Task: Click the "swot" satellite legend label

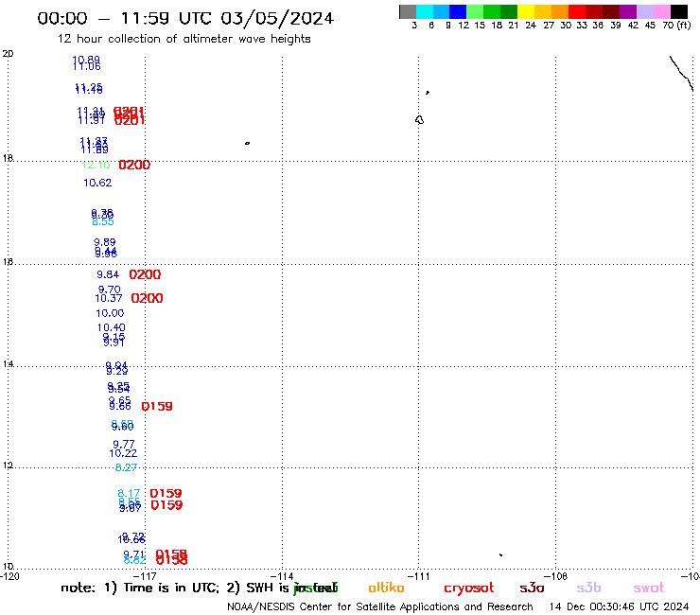Action: pos(649,589)
